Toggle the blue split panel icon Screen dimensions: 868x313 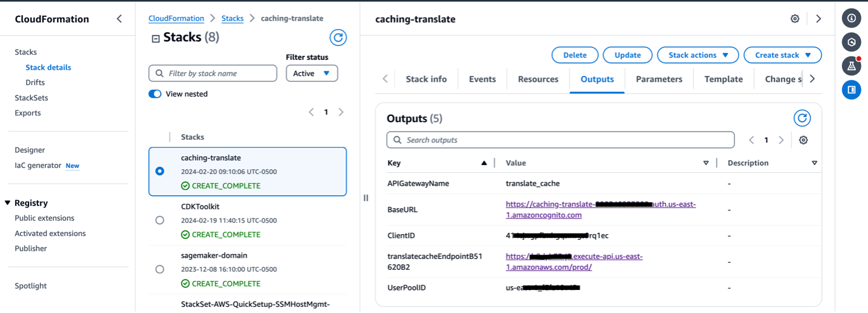pyautogui.click(x=852, y=90)
